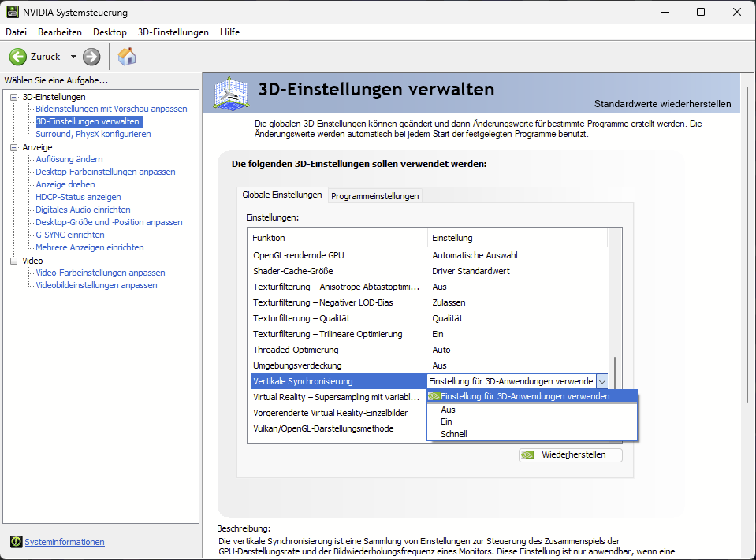The height and width of the screenshot is (560, 756).
Task: Click the grey forward arrow icon
Action: tap(91, 57)
